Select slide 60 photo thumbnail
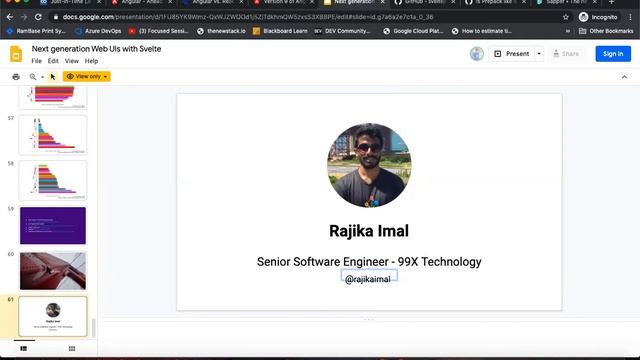640x360 pixels. pyautogui.click(x=53, y=271)
